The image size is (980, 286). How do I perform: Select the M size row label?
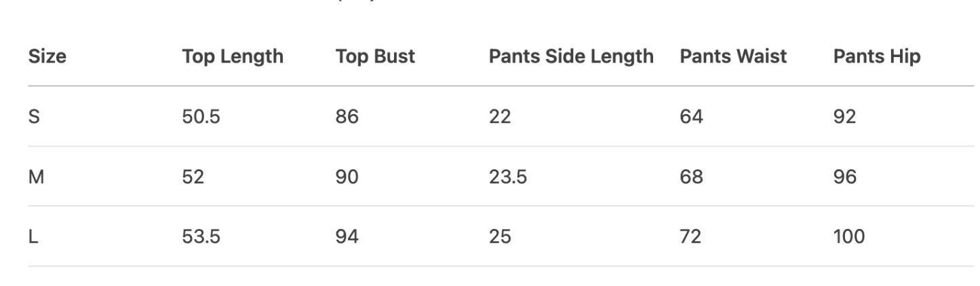pyautogui.click(x=36, y=177)
